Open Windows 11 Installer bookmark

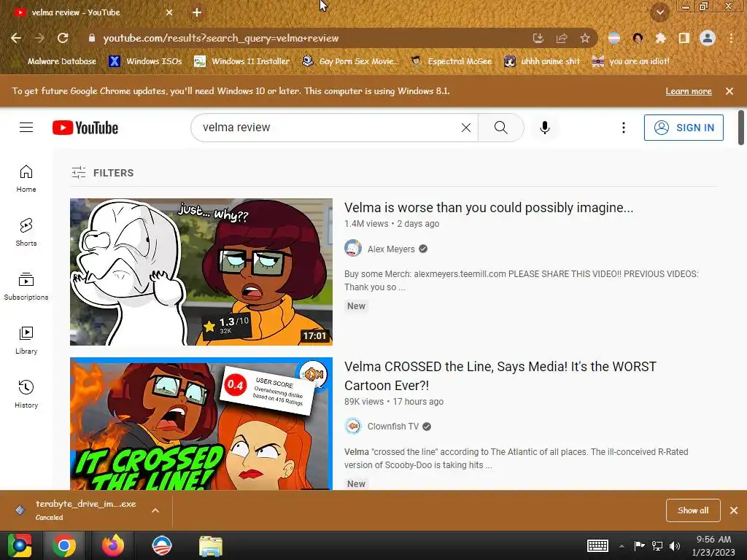242,61
